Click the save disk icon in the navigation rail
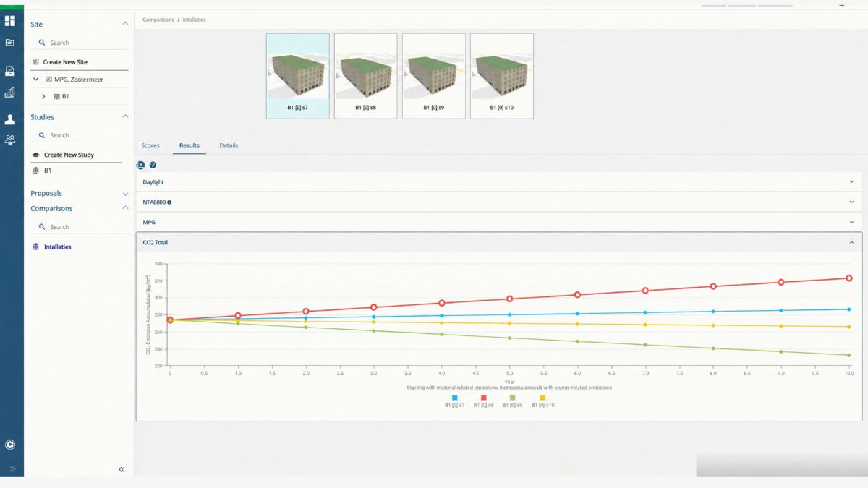Image resolution: width=868 pixels, height=488 pixels. pos(10,71)
